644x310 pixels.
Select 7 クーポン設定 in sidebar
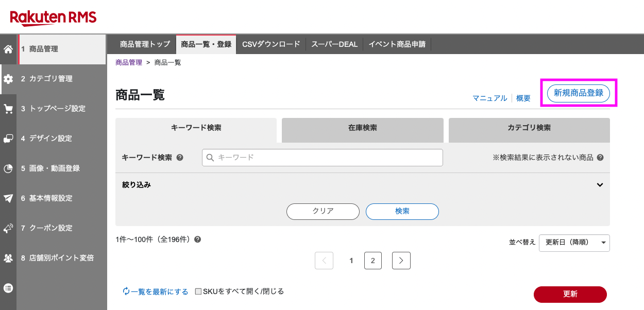[x=62, y=228]
